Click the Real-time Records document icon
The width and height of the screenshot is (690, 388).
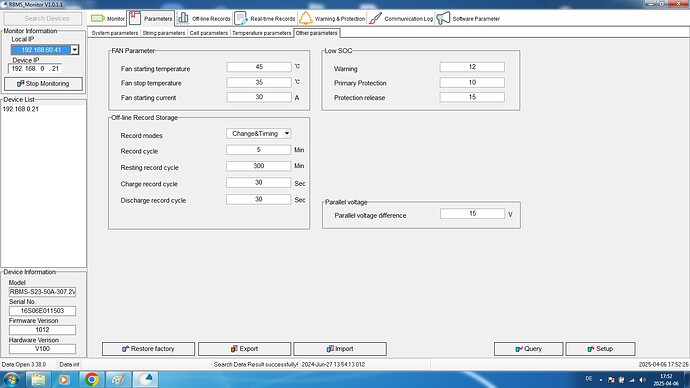pyautogui.click(x=241, y=18)
